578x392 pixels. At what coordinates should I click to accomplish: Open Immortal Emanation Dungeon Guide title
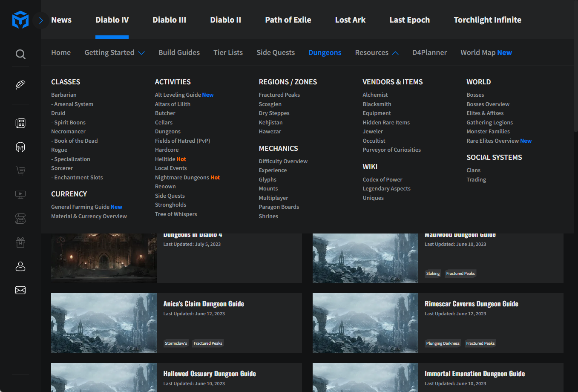(x=475, y=374)
